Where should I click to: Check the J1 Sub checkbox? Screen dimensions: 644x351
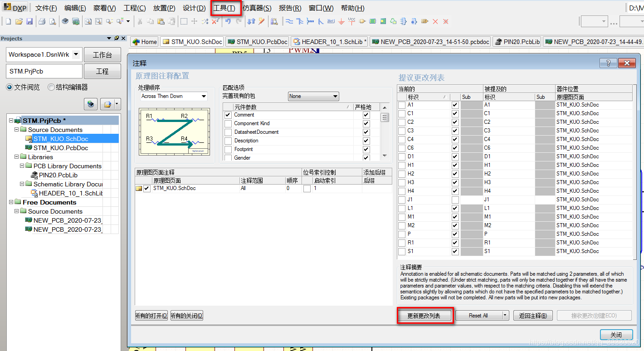[455, 200]
